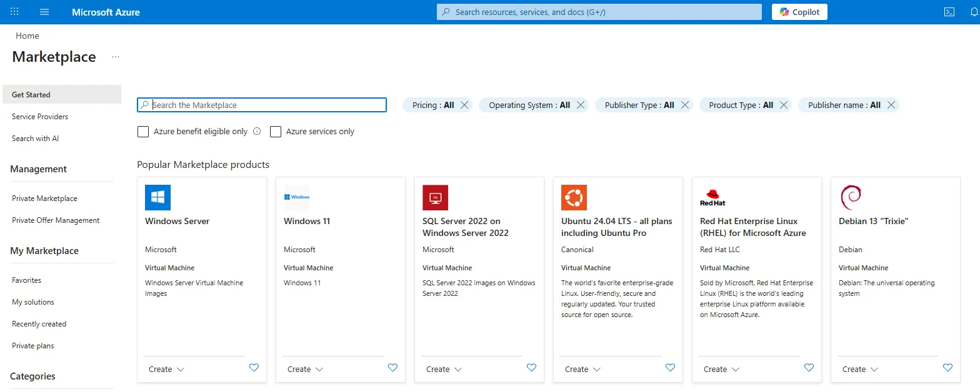Open the Product Type filter pill
The width and height of the screenshot is (980, 392).
[x=741, y=105]
